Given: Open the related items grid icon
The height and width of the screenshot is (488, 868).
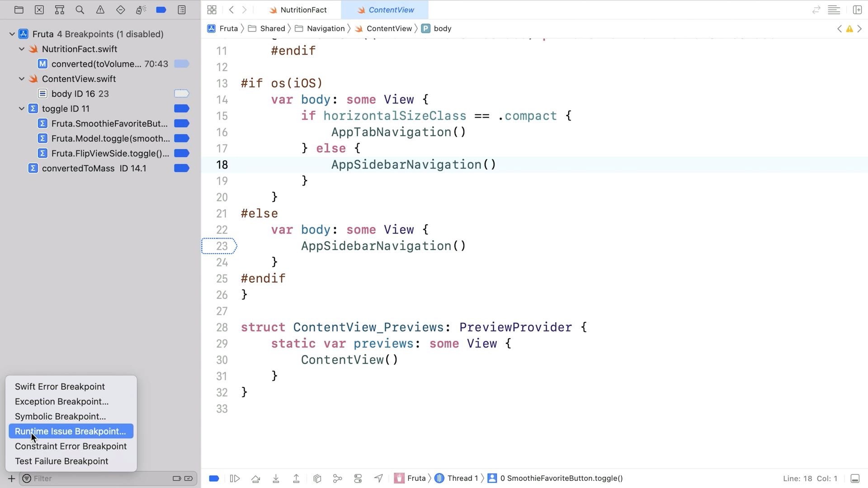Looking at the screenshot, I should pyautogui.click(x=212, y=10).
